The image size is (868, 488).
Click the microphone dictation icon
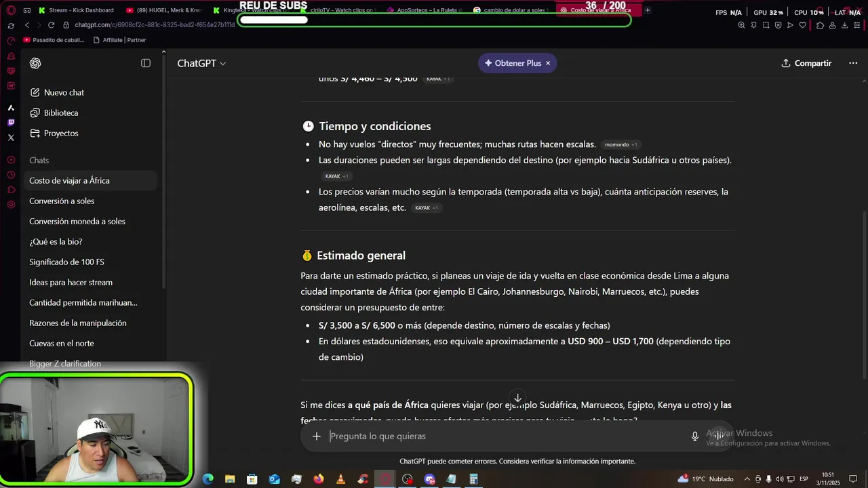coord(694,436)
